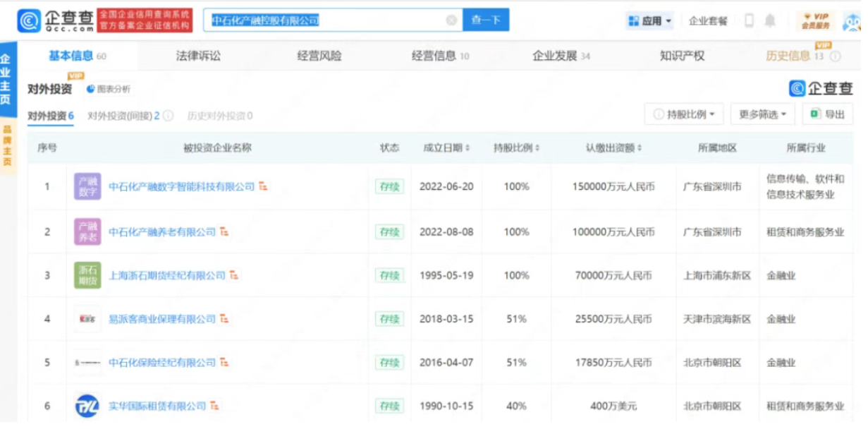Viewport: 868px width, 434px height.
Task: Click the 实华国际租赁 round logo
Action: point(87,406)
